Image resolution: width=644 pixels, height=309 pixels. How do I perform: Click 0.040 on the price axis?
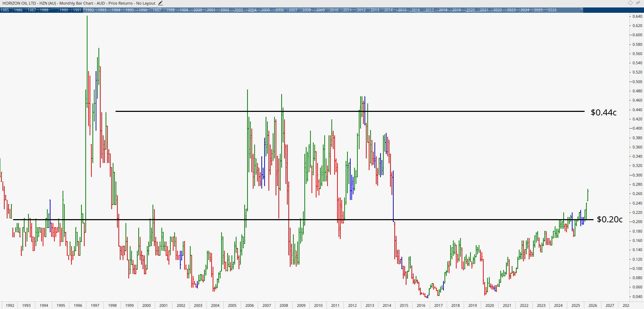coord(638,297)
